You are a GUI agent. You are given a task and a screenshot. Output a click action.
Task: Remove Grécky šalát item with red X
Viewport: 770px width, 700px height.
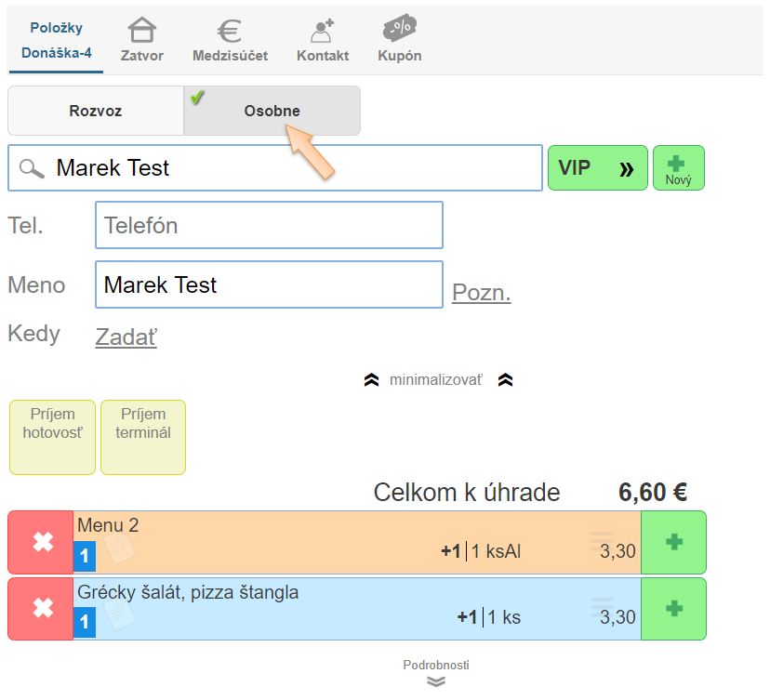(x=41, y=609)
